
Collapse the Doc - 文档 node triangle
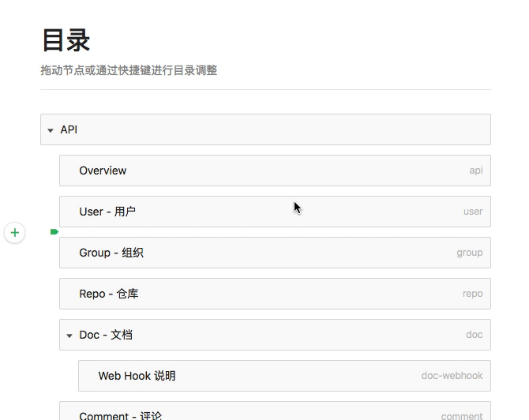(x=69, y=336)
